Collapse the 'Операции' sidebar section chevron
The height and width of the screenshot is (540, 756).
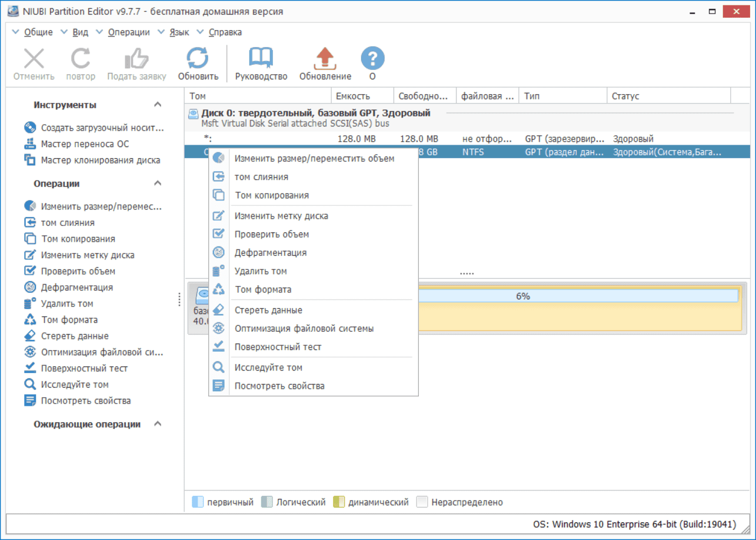tap(157, 184)
